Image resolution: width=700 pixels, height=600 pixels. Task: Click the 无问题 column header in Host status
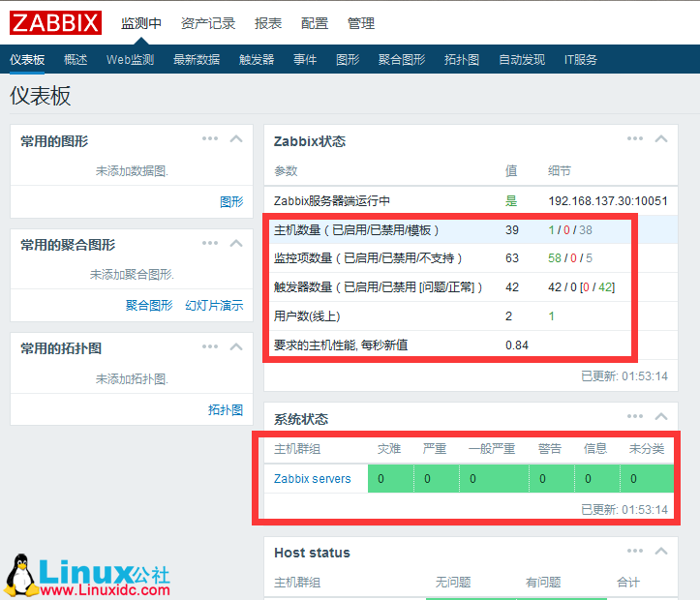[x=453, y=583]
